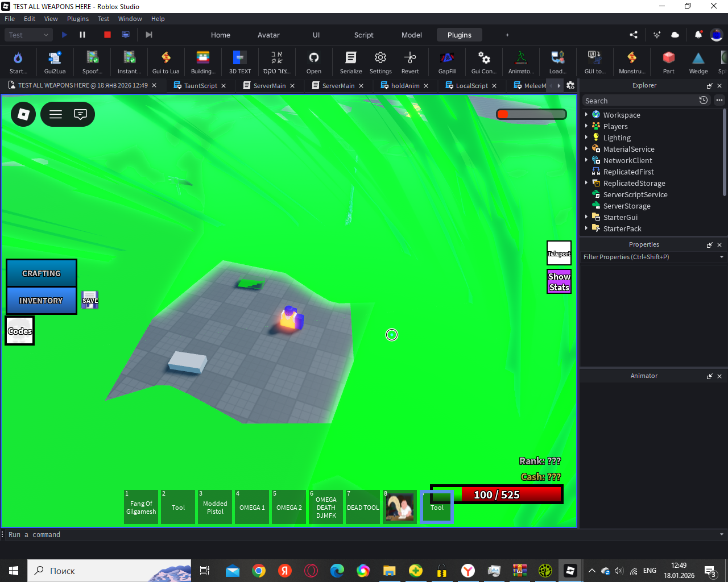Open the Animator plugin icon
This screenshot has width=728, height=582.
[521, 61]
